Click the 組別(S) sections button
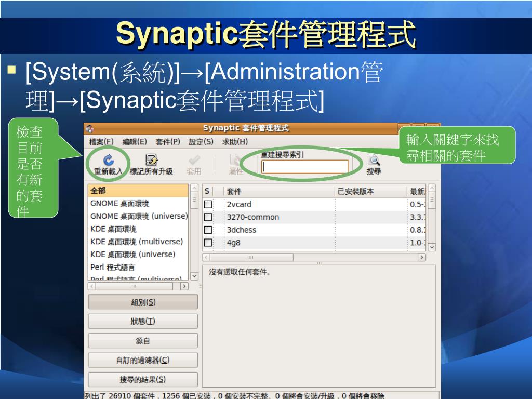Image resolution: width=532 pixels, height=399 pixels. point(143,302)
